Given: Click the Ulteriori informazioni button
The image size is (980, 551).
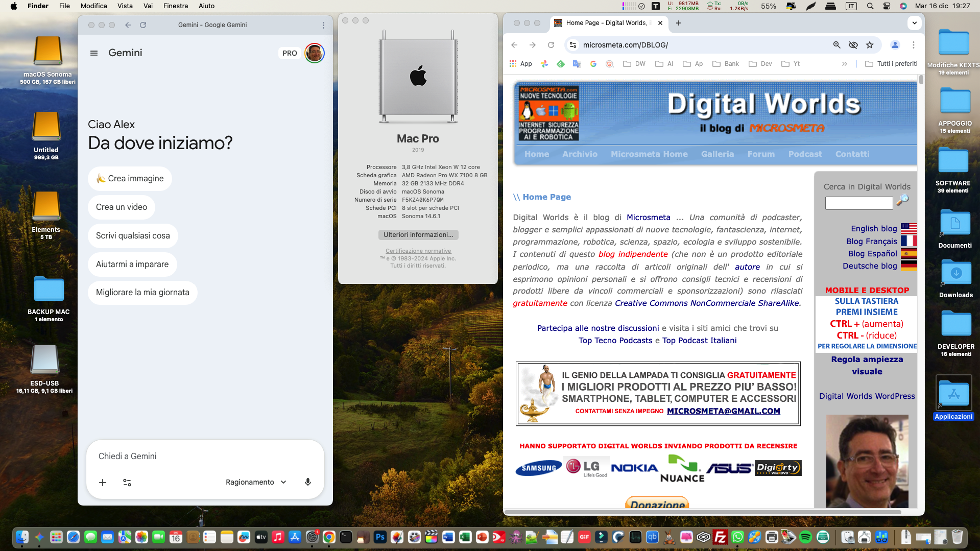Looking at the screenshot, I should (418, 235).
